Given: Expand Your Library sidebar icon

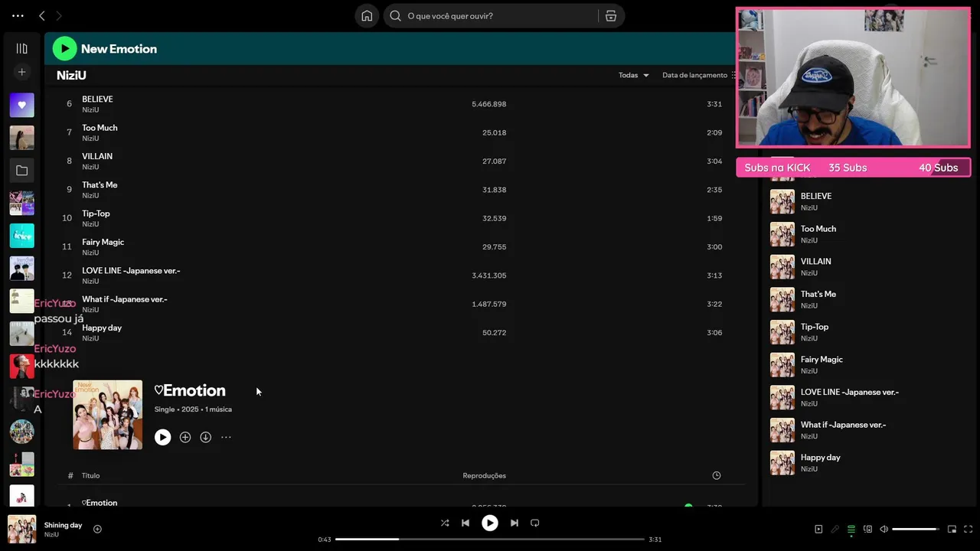Looking at the screenshot, I should click(x=21, y=48).
